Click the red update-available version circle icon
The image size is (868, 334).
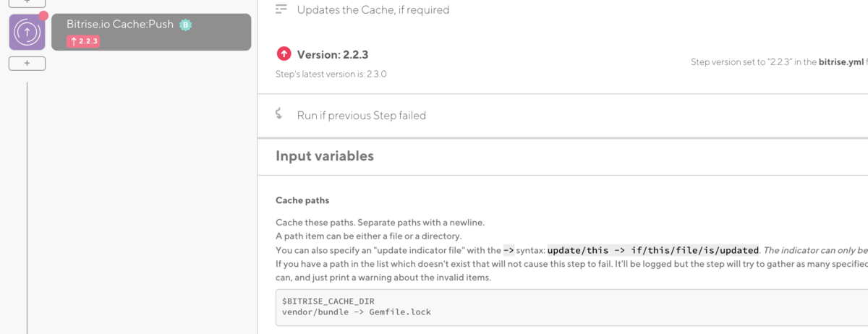(x=284, y=54)
